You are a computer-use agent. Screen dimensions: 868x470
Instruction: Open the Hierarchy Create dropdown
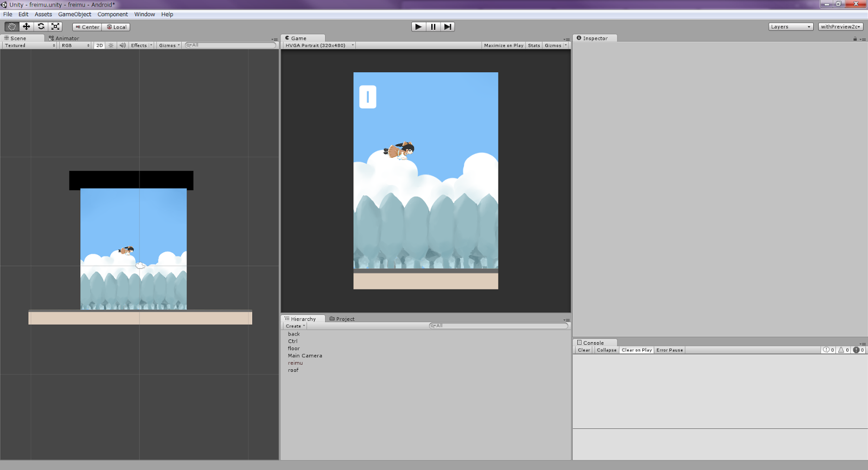(x=295, y=326)
